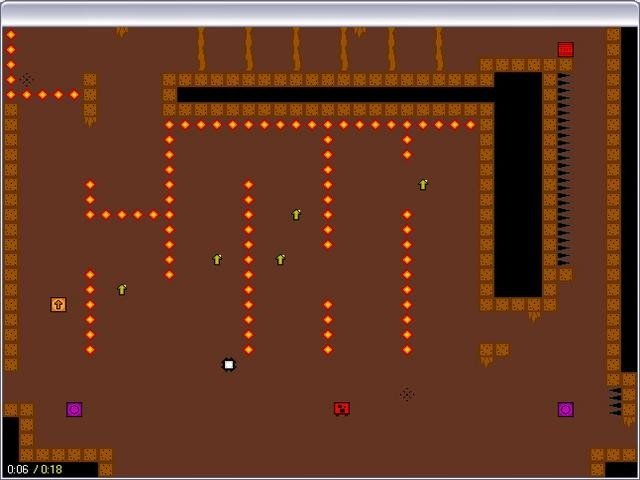Click the orange up-arrow box on the left
The width and height of the screenshot is (640, 480).
point(58,304)
